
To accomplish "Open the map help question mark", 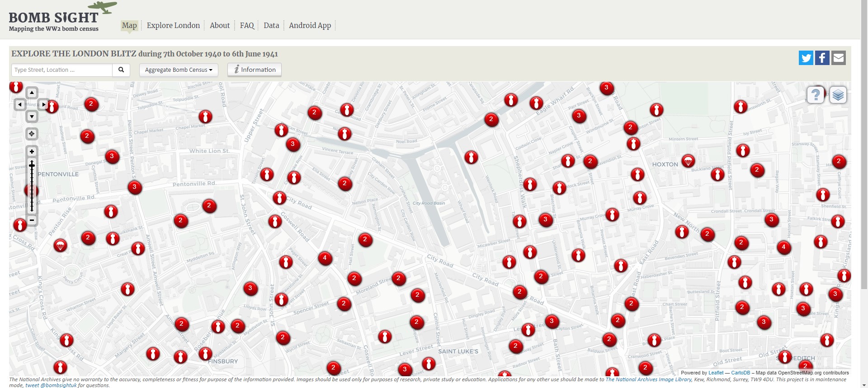I will click(816, 95).
